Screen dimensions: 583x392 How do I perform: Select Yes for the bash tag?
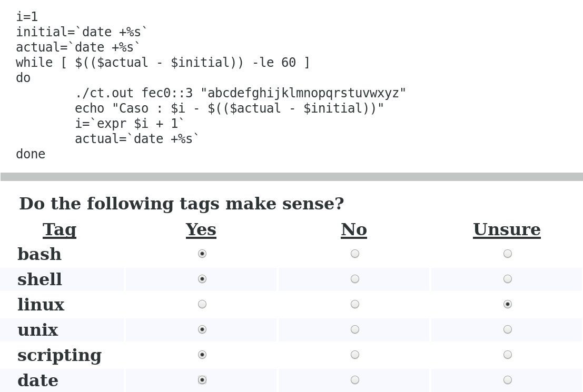[202, 254]
